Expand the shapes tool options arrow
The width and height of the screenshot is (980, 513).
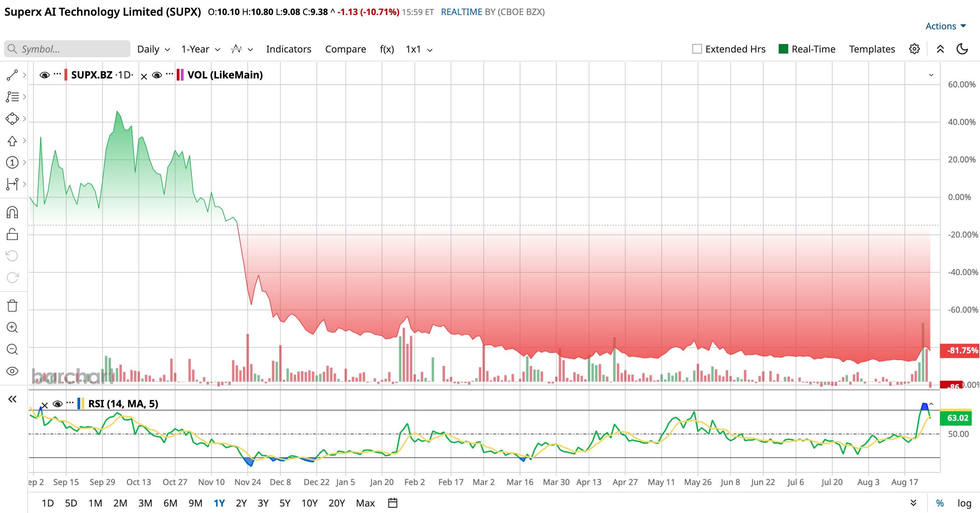[x=24, y=119]
